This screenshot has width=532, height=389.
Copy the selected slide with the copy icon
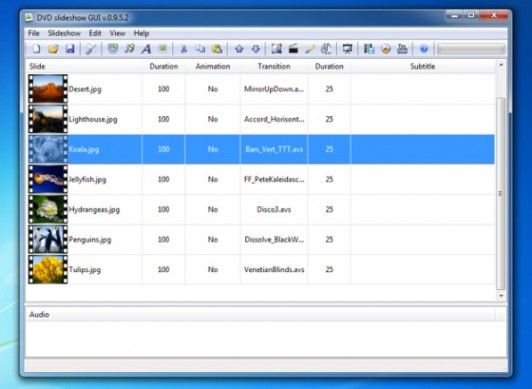[201, 49]
